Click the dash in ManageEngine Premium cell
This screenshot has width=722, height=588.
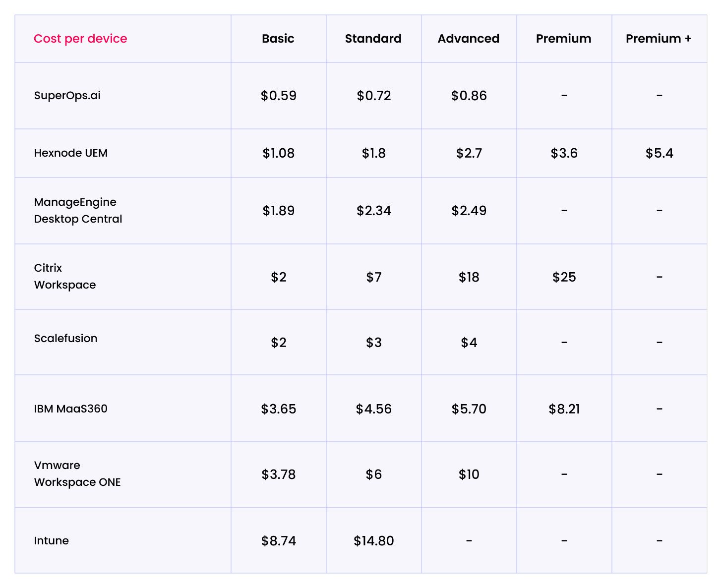[564, 211]
